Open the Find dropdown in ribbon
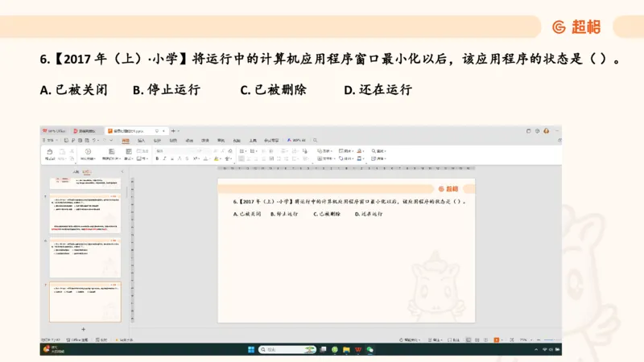Viewport: 644px width, 362px height. (x=379, y=151)
